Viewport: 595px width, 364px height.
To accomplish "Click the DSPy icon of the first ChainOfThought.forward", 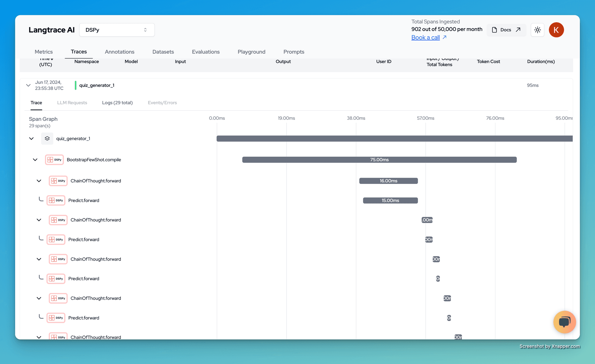I will (x=58, y=181).
